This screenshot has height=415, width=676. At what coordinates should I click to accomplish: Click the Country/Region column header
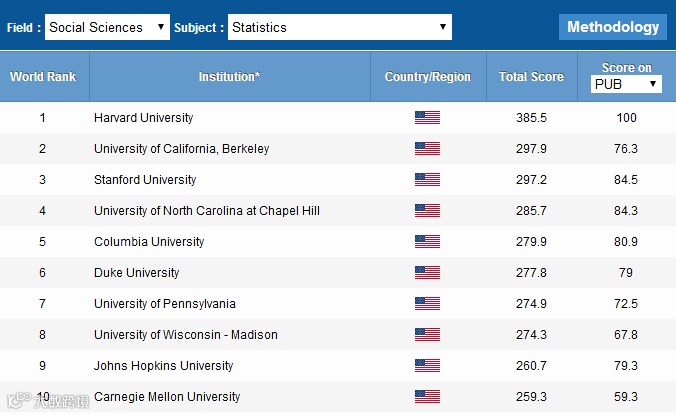point(427,77)
